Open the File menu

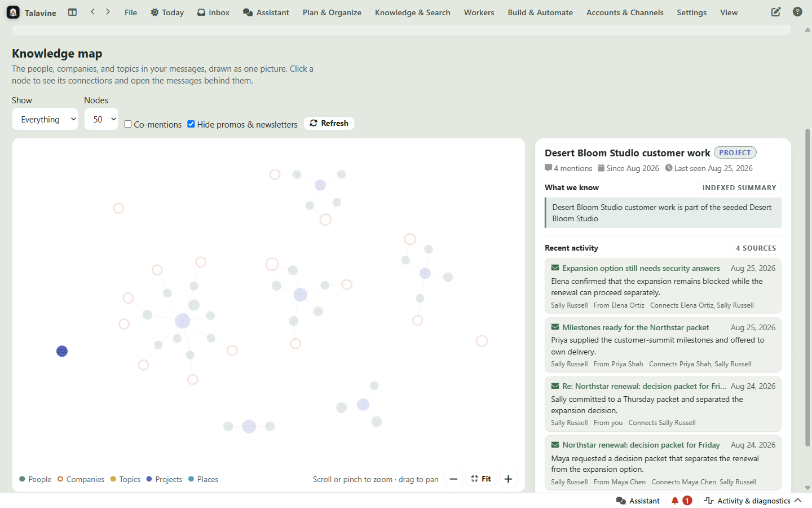click(x=131, y=12)
